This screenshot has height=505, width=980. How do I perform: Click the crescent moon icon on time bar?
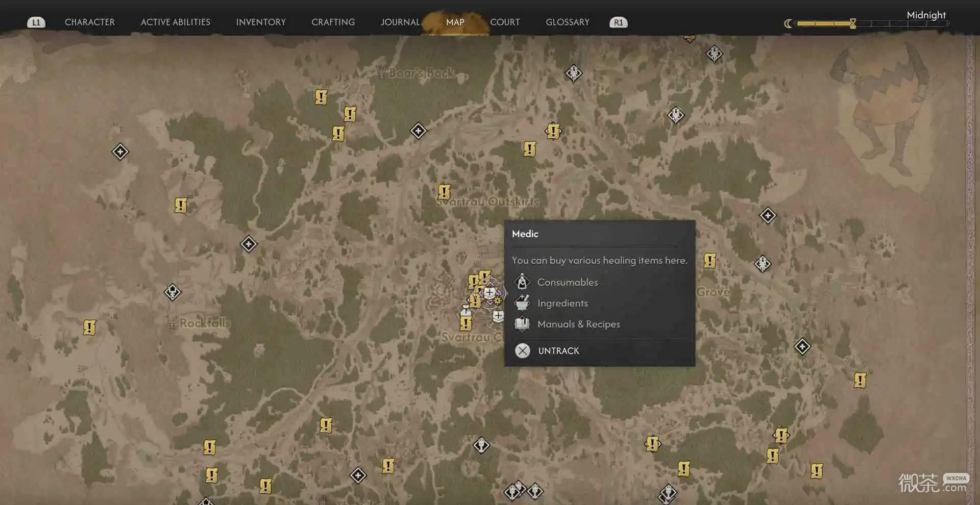(x=788, y=23)
